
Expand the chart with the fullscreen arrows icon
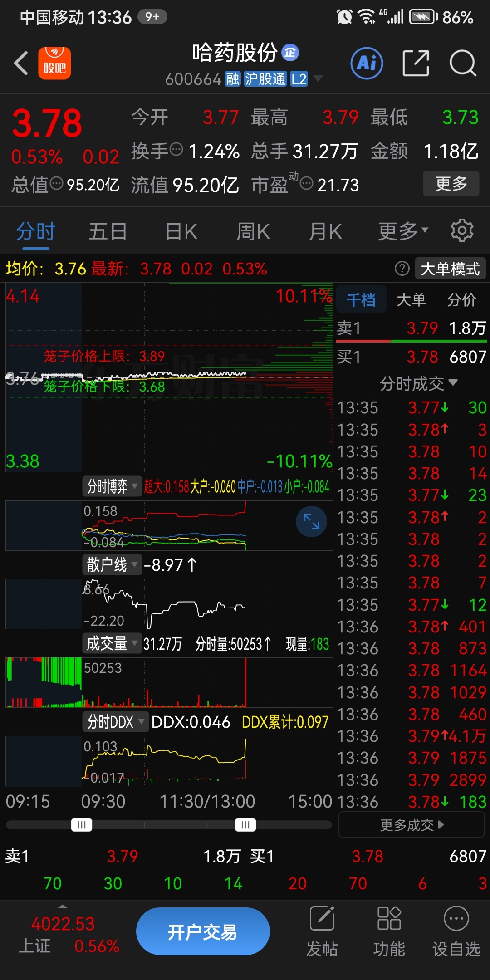[311, 522]
